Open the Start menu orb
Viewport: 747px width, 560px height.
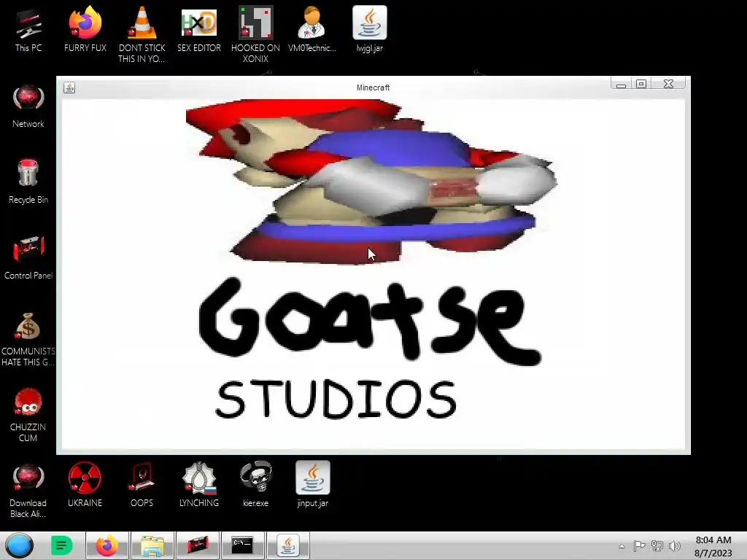point(20,545)
